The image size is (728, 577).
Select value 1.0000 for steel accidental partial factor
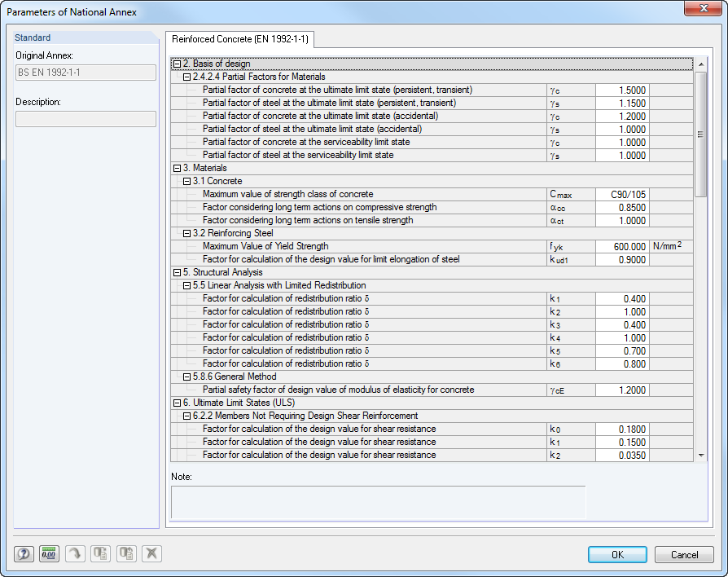622,129
